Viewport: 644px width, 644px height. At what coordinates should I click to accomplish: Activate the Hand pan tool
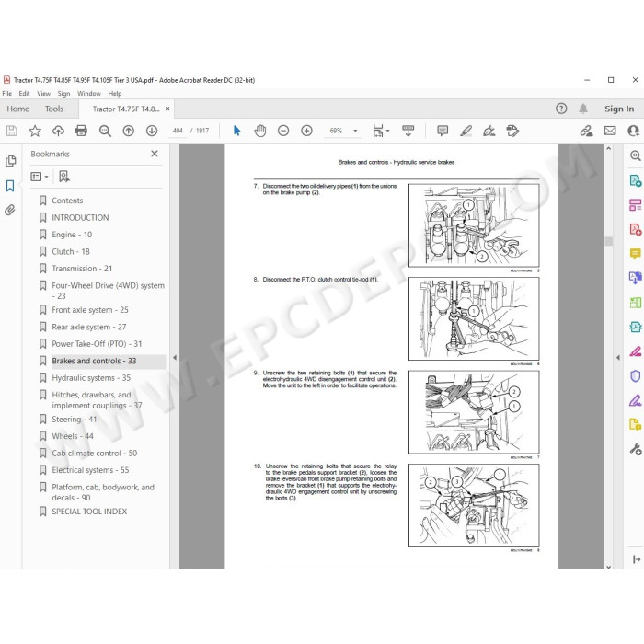[260, 131]
